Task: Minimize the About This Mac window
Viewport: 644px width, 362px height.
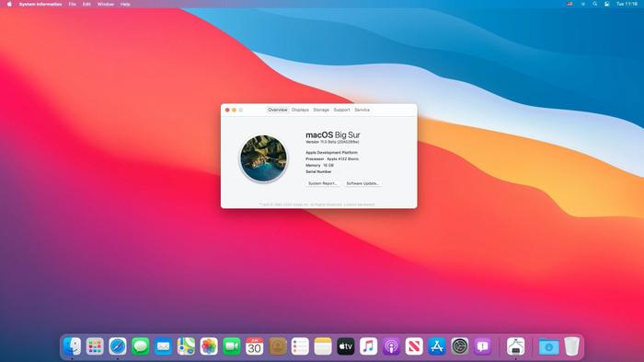Action: point(234,110)
